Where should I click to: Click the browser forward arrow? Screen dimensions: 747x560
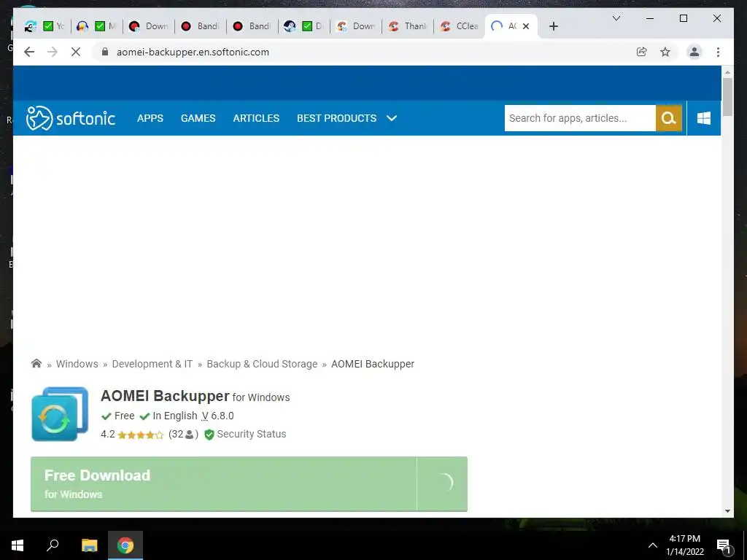click(x=53, y=52)
